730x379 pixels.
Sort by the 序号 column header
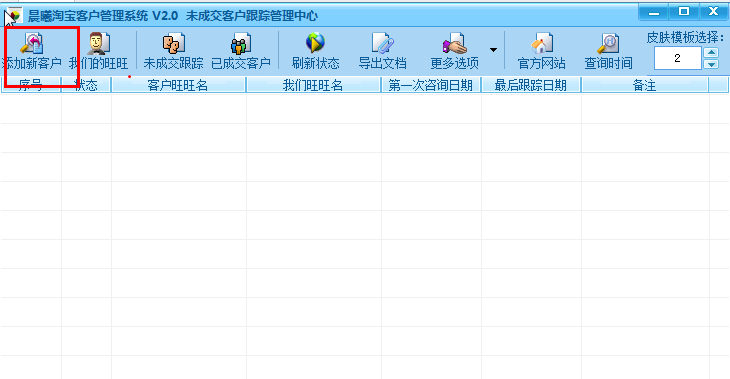pos(31,85)
